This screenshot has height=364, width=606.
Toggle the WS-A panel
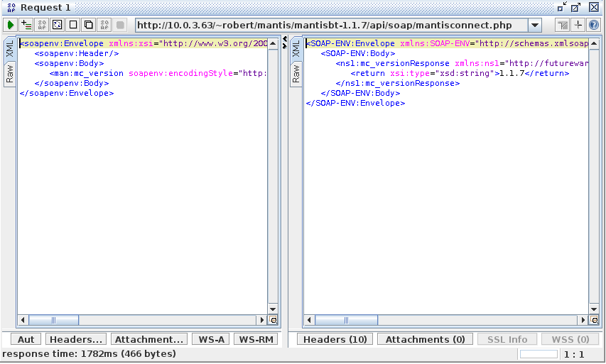(x=211, y=340)
